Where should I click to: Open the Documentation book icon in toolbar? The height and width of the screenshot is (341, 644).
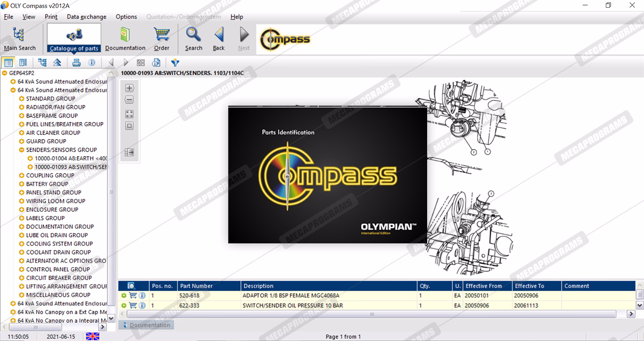(x=125, y=39)
